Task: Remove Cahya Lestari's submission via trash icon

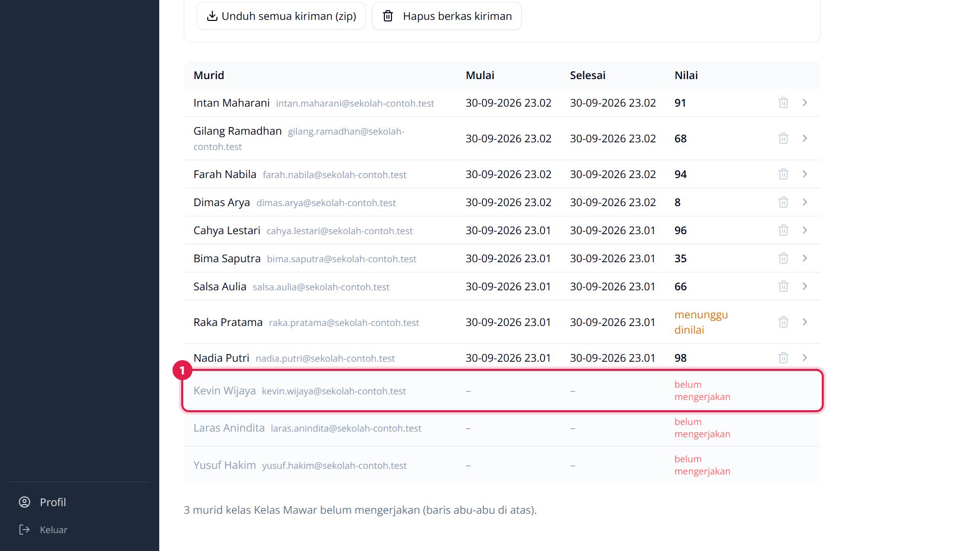Action: pyautogui.click(x=783, y=230)
